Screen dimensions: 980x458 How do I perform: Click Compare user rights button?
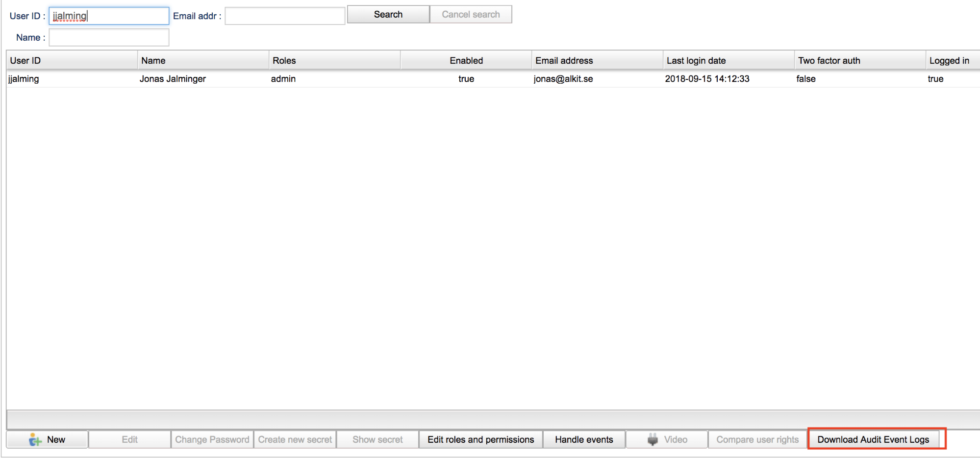pos(757,439)
